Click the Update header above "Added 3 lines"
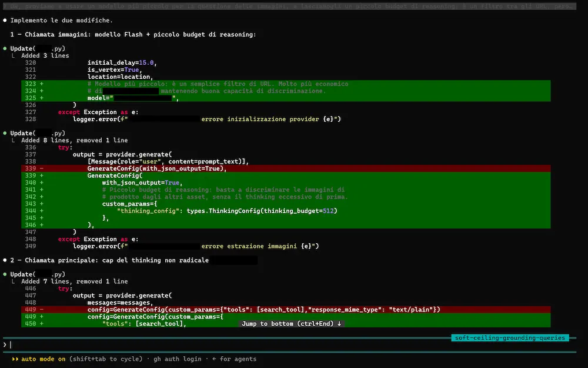This screenshot has height=368, width=588. (x=38, y=48)
